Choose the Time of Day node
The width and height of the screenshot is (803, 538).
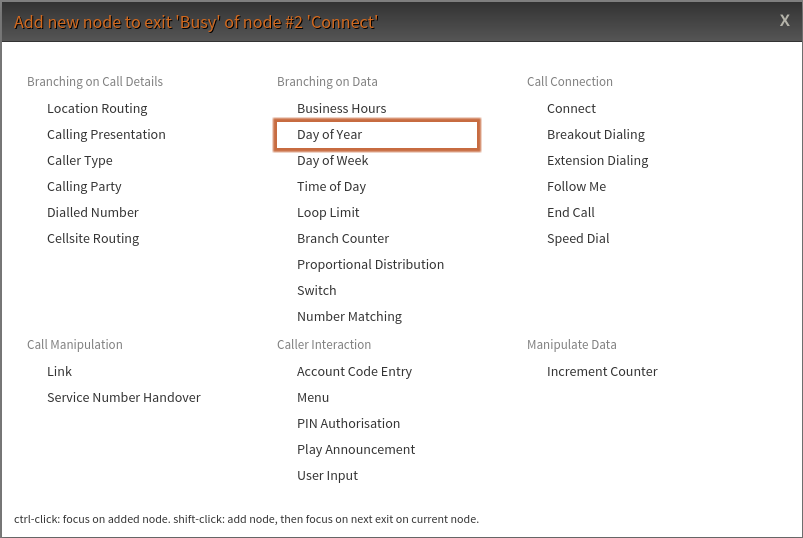pos(331,186)
